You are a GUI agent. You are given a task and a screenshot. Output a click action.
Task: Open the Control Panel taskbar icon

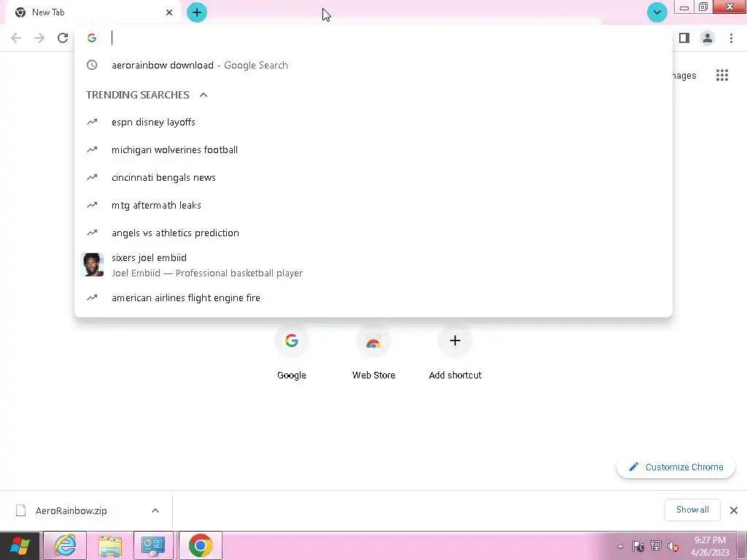pyautogui.click(x=153, y=545)
